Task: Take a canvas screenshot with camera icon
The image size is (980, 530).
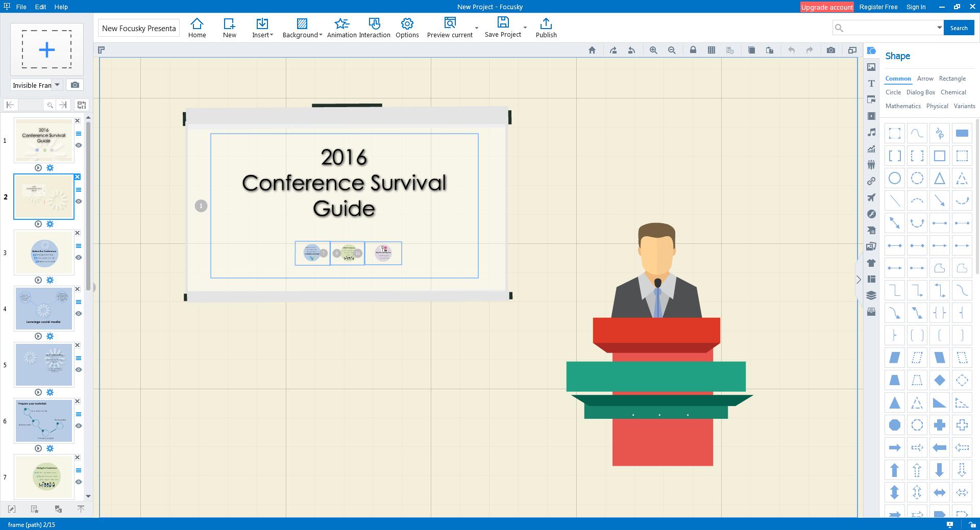Action: [x=831, y=50]
